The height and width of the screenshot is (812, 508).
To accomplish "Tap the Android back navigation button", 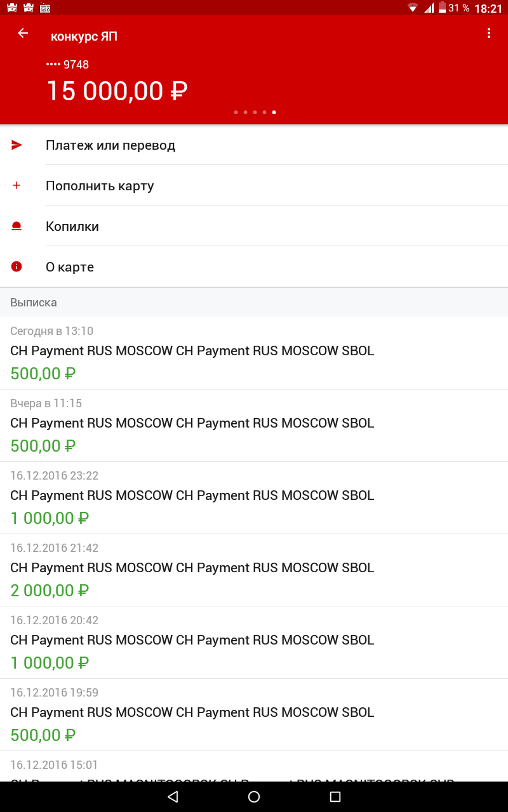I will coord(173,797).
